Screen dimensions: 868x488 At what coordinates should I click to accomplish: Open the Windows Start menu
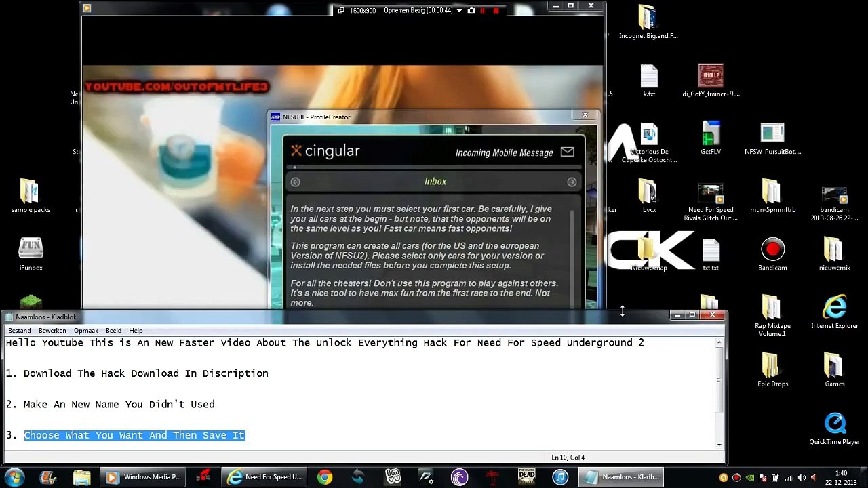pyautogui.click(x=15, y=477)
